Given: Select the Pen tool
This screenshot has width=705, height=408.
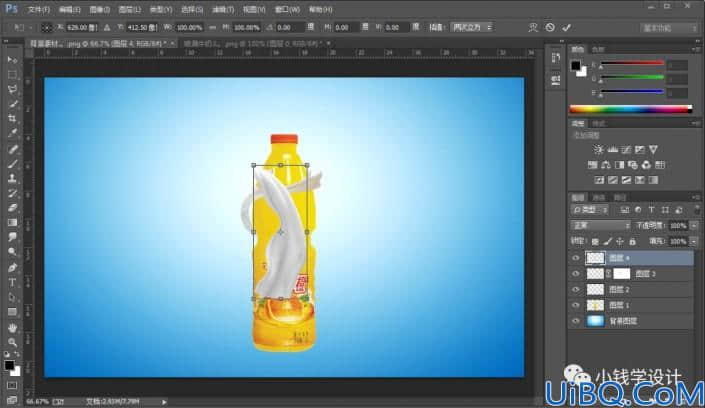Looking at the screenshot, I should point(12,268).
